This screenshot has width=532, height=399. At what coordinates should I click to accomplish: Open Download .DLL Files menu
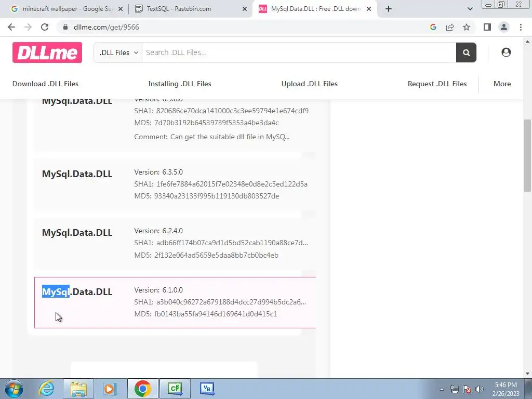tap(46, 84)
